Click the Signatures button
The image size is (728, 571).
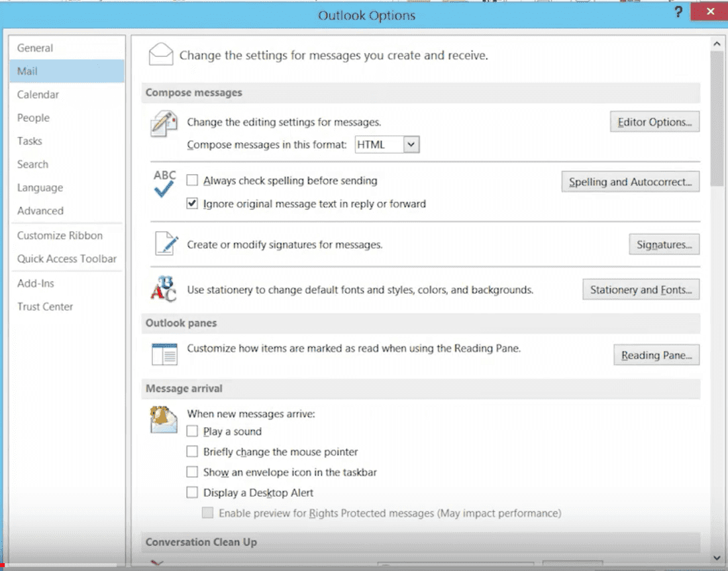point(664,244)
